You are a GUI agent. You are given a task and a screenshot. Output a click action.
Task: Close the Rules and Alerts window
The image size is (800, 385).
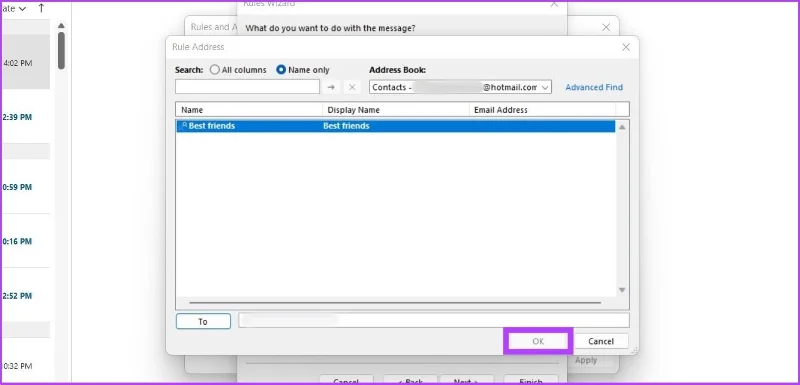606,28
